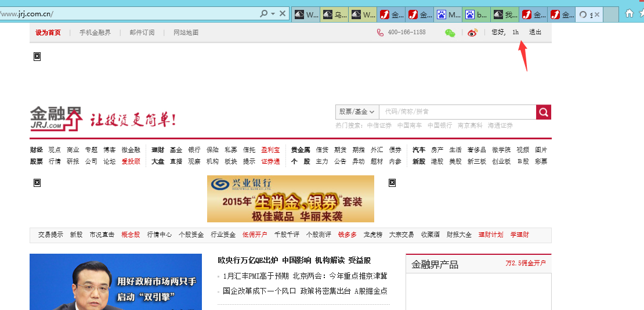
Task: Click the 金融界 JRJ.com logo
Action: pos(56,118)
